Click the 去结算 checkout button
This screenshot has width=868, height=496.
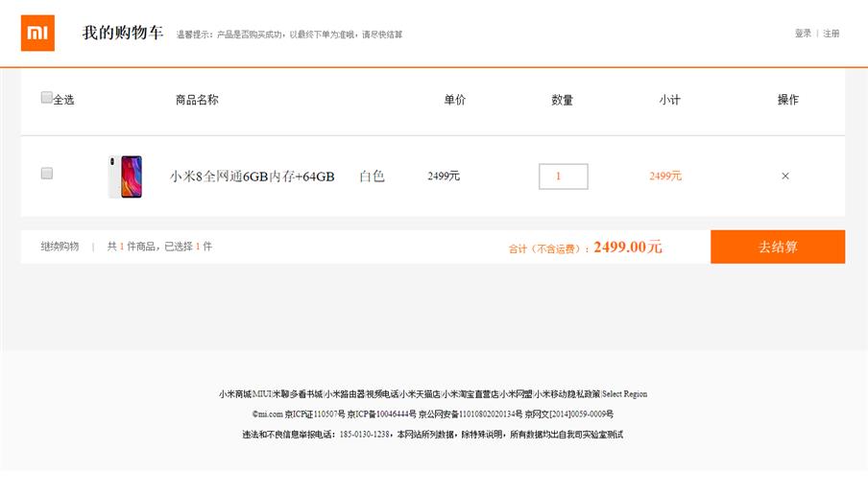(778, 247)
